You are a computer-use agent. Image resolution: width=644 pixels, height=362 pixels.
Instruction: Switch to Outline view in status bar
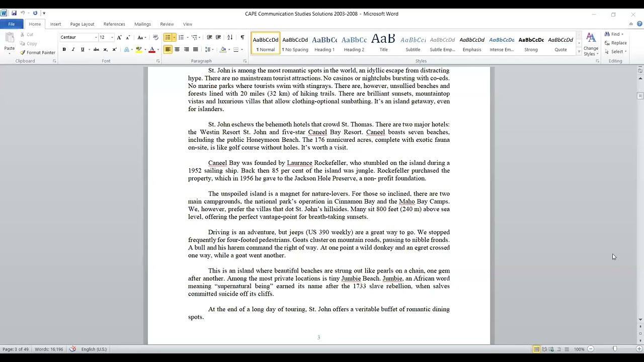(x=559, y=349)
